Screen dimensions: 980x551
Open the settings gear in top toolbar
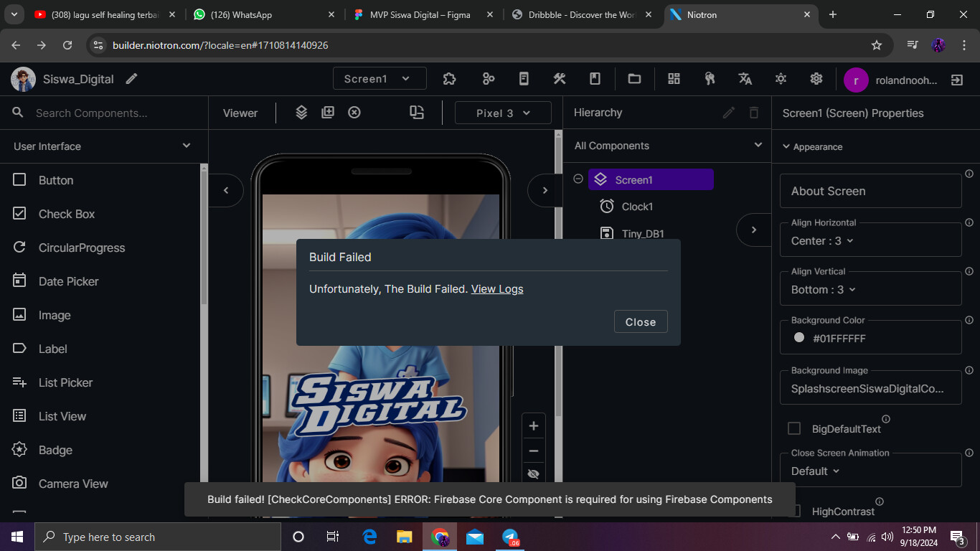coord(816,79)
